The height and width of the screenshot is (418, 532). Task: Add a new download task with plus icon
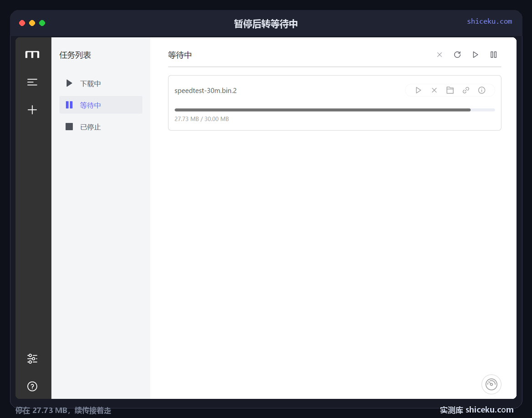(x=32, y=110)
